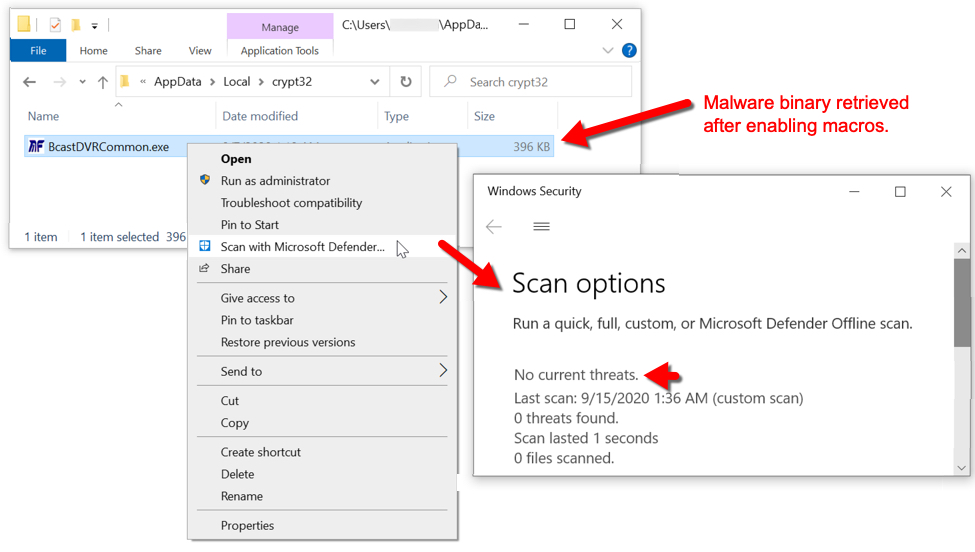Click the 1 item selected status text

coord(119,237)
